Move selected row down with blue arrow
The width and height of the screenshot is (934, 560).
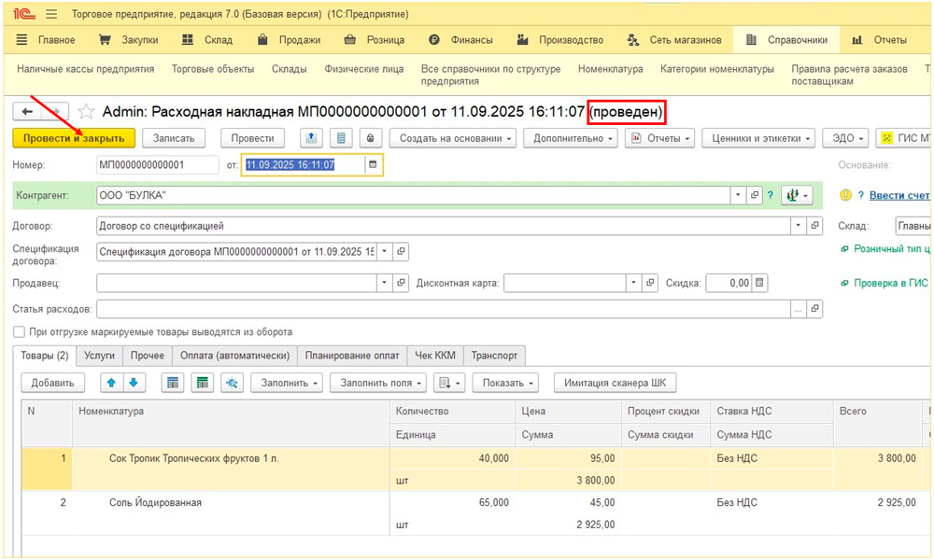click(x=133, y=383)
